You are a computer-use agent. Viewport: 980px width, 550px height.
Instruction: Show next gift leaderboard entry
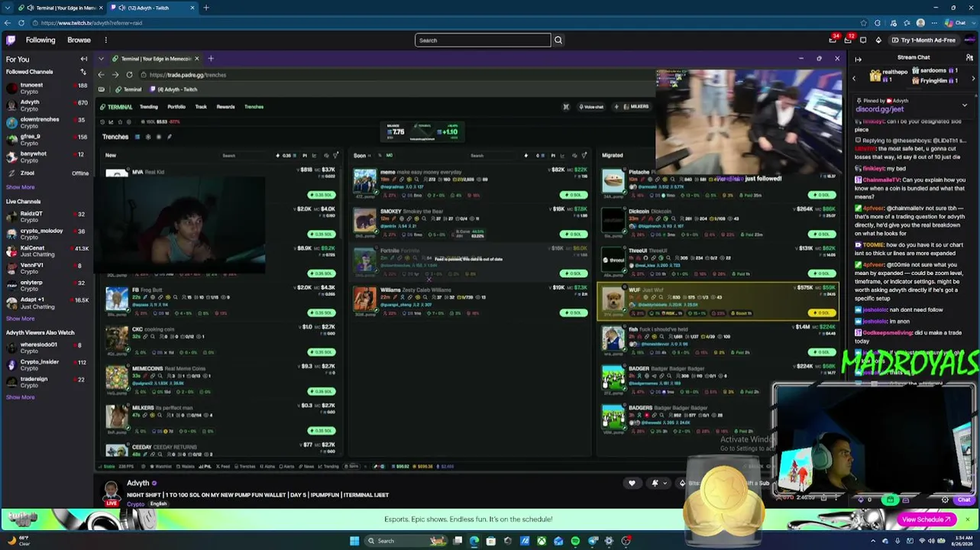[973, 78]
